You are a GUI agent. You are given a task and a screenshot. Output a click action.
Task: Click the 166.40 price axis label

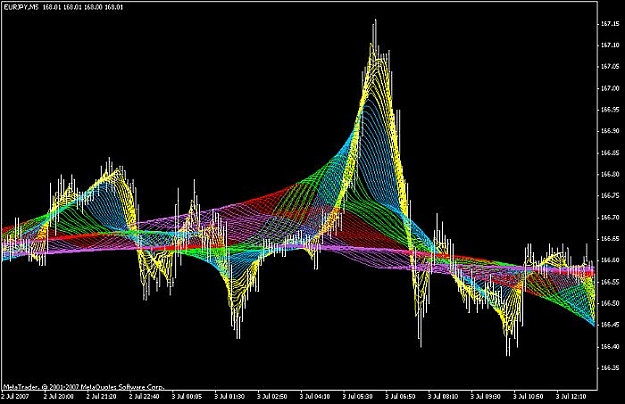[610, 346]
